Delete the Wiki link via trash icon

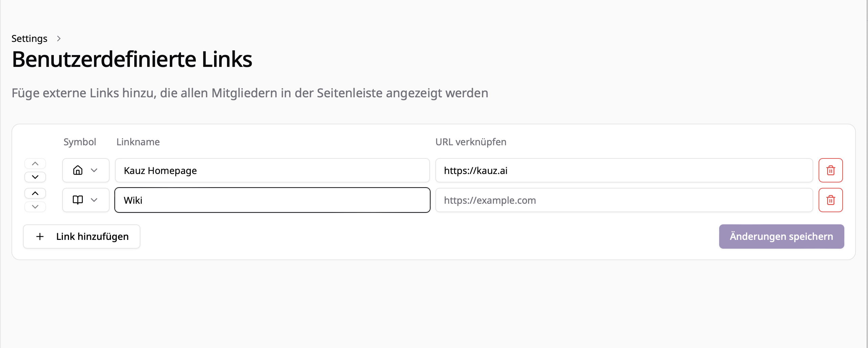click(x=830, y=200)
